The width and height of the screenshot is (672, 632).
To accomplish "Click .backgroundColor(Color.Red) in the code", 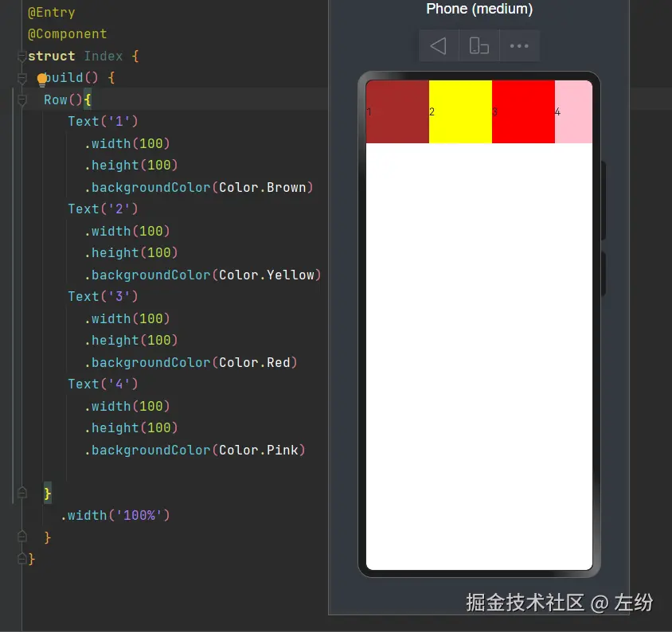I will click(x=190, y=362).
